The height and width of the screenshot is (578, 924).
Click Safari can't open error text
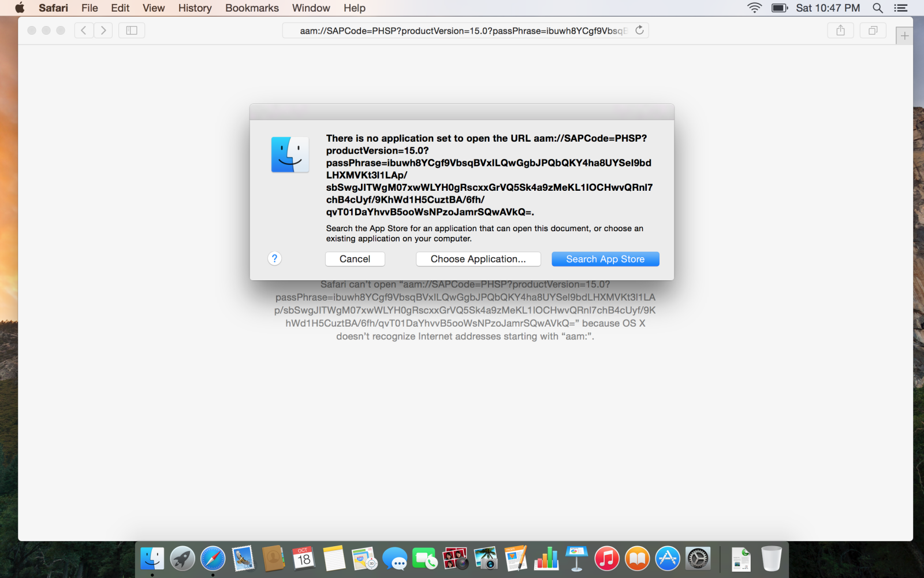click(x=465, y=310)
